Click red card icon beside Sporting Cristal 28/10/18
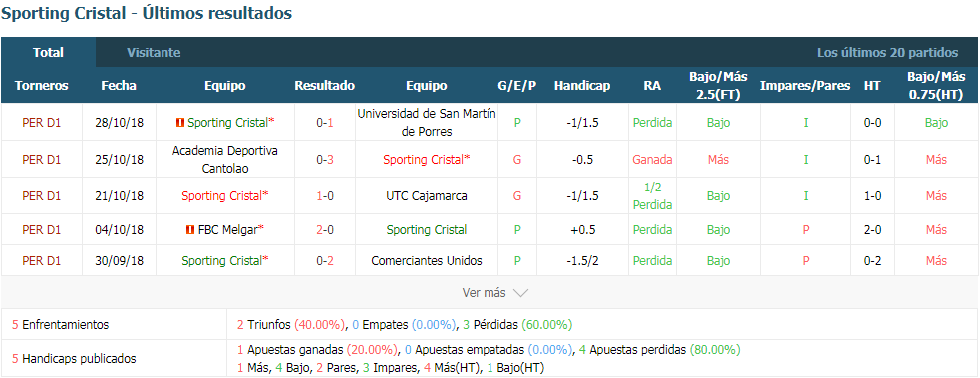Image resolution: width=980 pixels, height=378 pixels. 180,123
